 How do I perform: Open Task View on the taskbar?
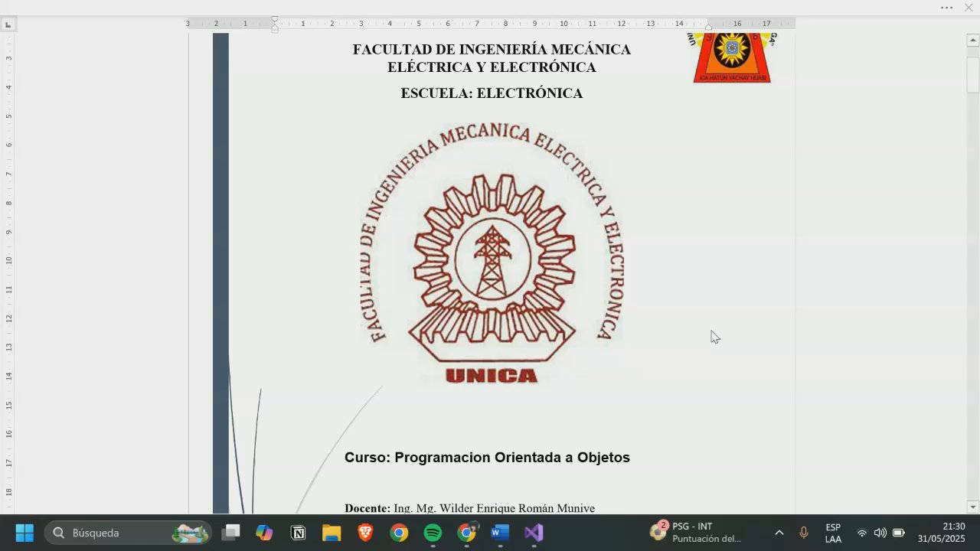230,533
